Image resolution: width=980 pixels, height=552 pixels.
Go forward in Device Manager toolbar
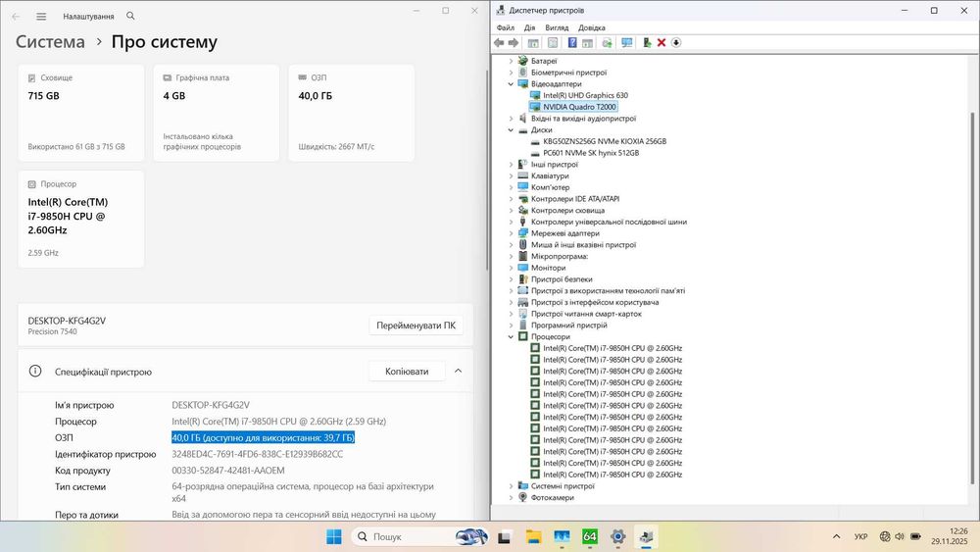514,42
